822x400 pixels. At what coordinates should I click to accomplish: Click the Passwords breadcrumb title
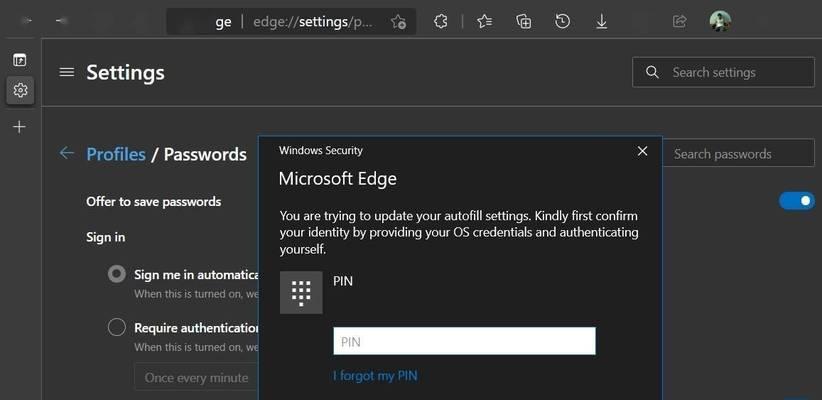point(206,154)
